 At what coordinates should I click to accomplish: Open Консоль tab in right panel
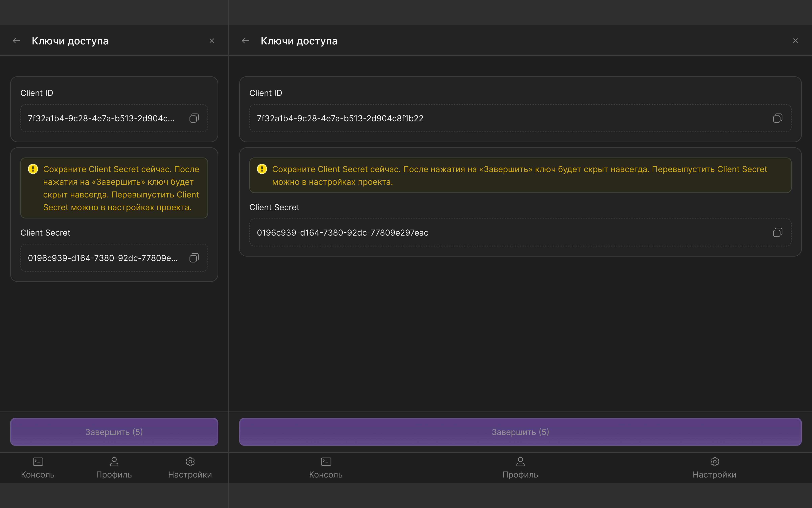pyautogui.click(x=326, y=468)
